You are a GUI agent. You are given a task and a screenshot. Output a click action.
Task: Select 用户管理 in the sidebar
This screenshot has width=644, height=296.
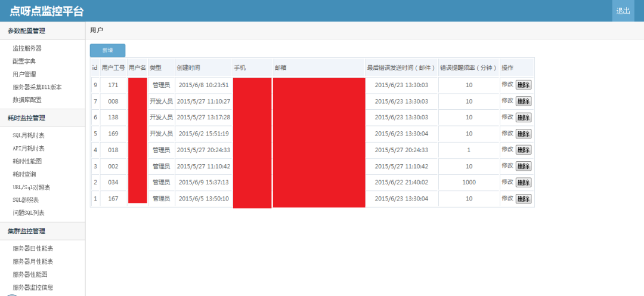(24, 75)
